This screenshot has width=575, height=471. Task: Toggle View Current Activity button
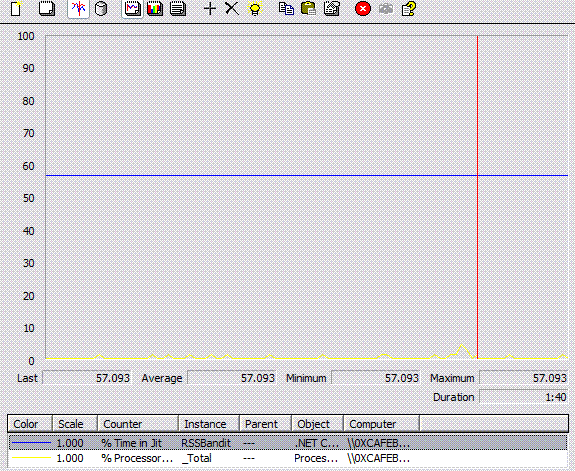[78, 9]
